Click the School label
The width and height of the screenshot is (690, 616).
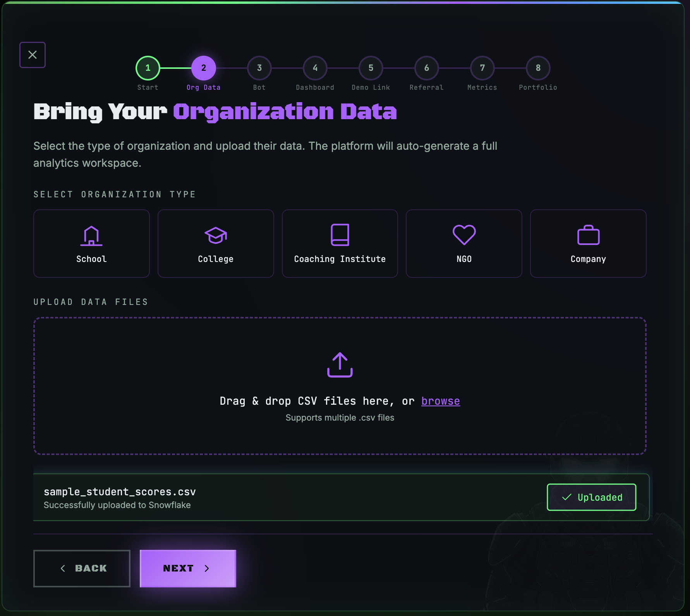pos(91,259)
